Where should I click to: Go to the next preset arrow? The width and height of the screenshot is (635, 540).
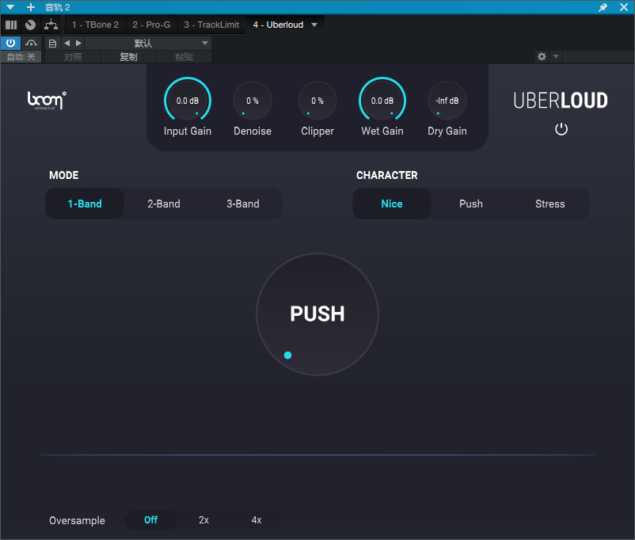coord(78,43)
